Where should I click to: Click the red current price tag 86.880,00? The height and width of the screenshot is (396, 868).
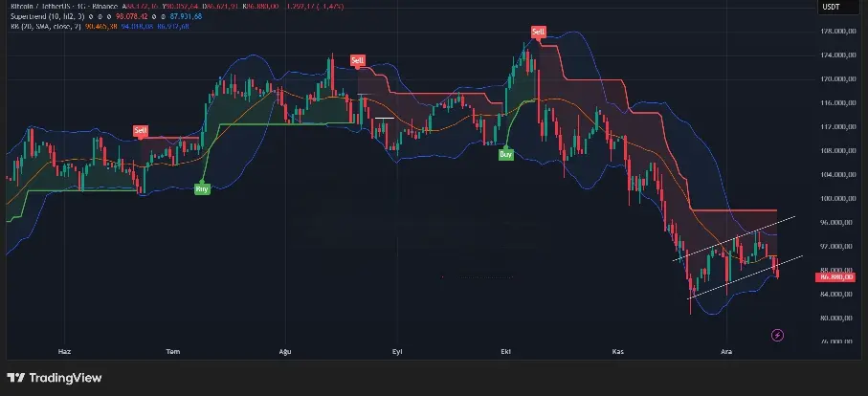835,277
